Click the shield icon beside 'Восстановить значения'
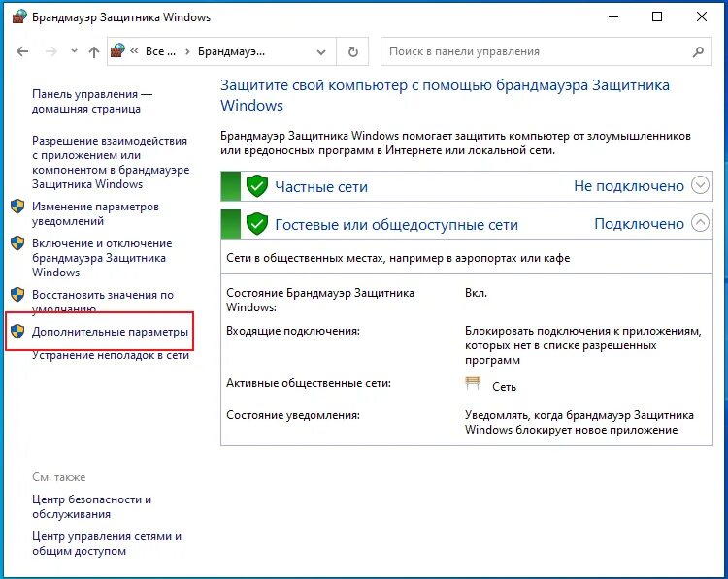This screenshot has height=579, width=728. (17, 294)
